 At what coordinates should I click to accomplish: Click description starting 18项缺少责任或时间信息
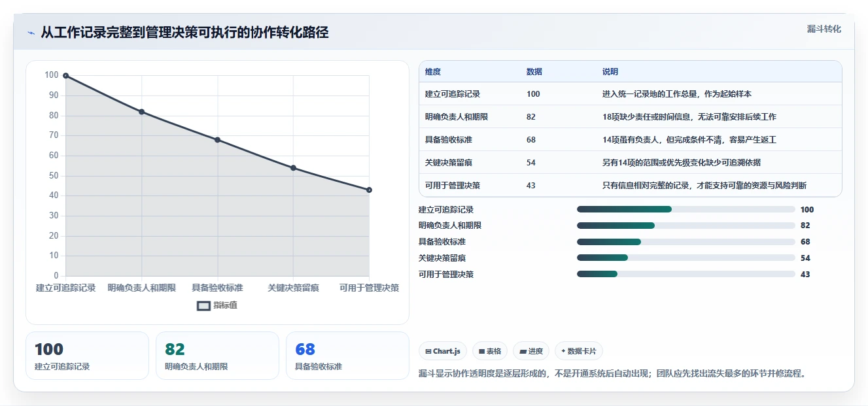point(689,117)
